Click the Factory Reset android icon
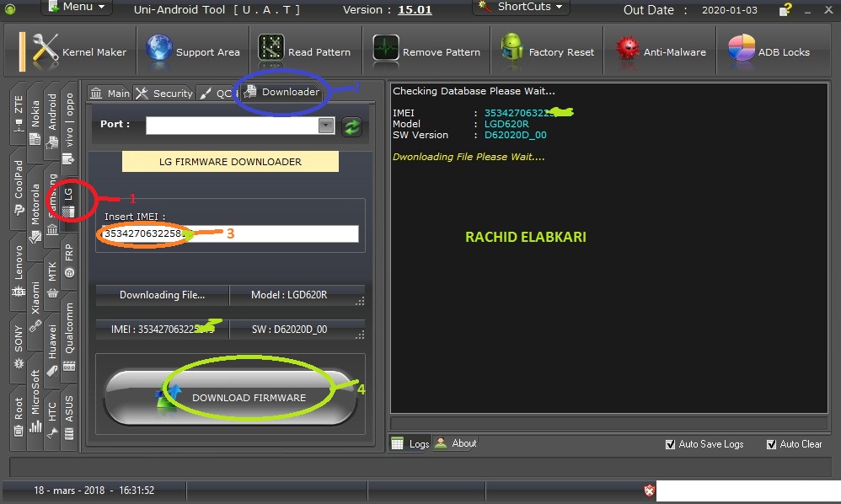841x504 pixels. (x=512, y=50)
